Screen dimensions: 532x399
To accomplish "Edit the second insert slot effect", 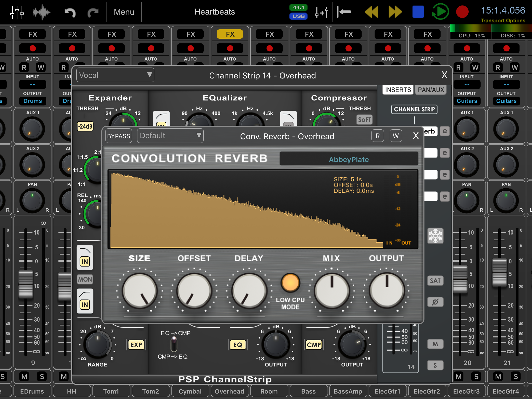I will point(445,153).
